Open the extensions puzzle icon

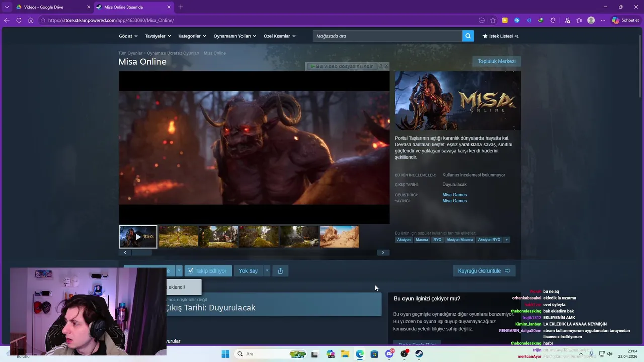553,20
